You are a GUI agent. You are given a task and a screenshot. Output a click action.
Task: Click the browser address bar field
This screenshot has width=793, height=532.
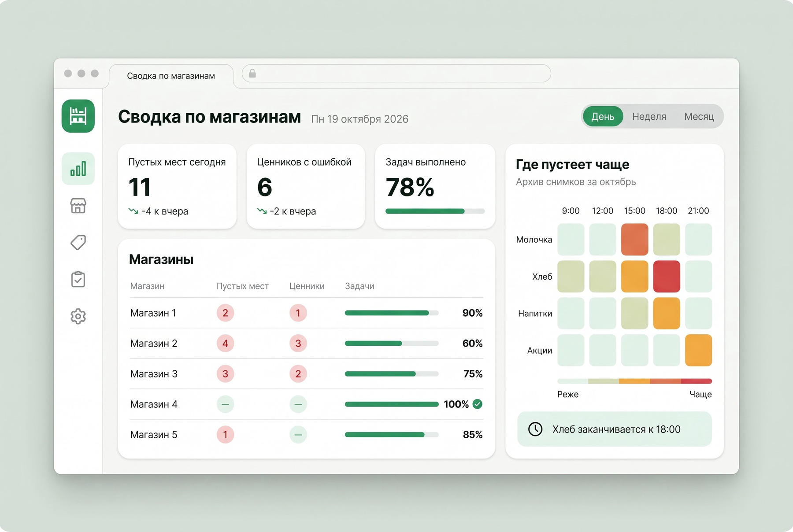pos(396,73)
